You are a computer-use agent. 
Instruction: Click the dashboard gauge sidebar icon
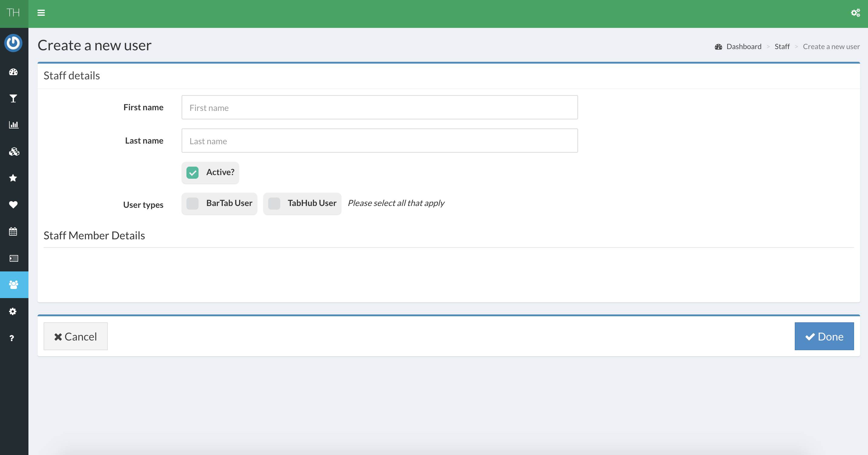(14, 72)
